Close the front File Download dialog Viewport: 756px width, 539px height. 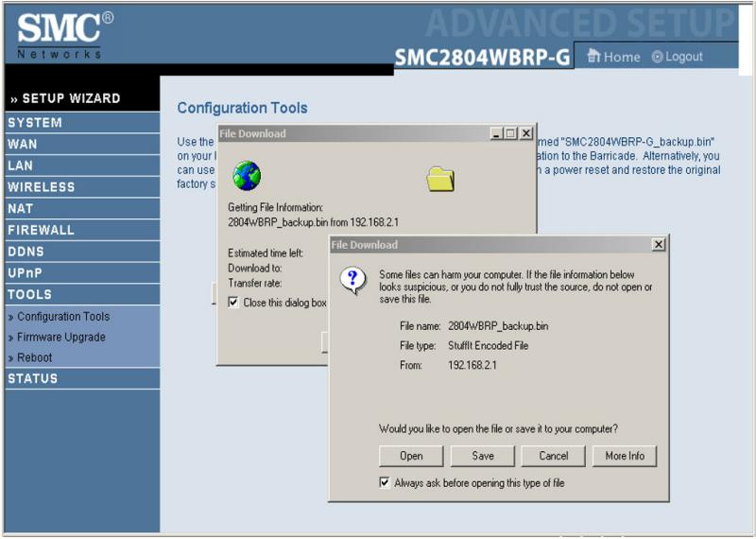658,245
